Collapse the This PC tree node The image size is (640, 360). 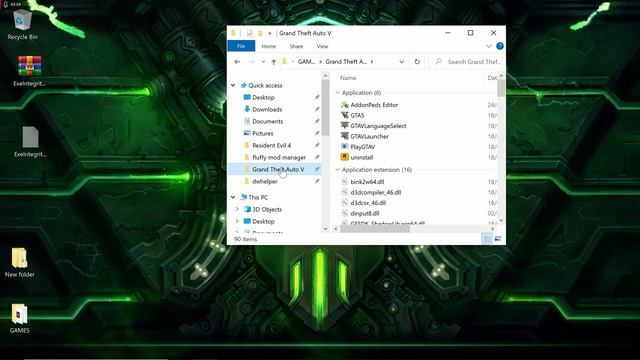coord(233,197)
